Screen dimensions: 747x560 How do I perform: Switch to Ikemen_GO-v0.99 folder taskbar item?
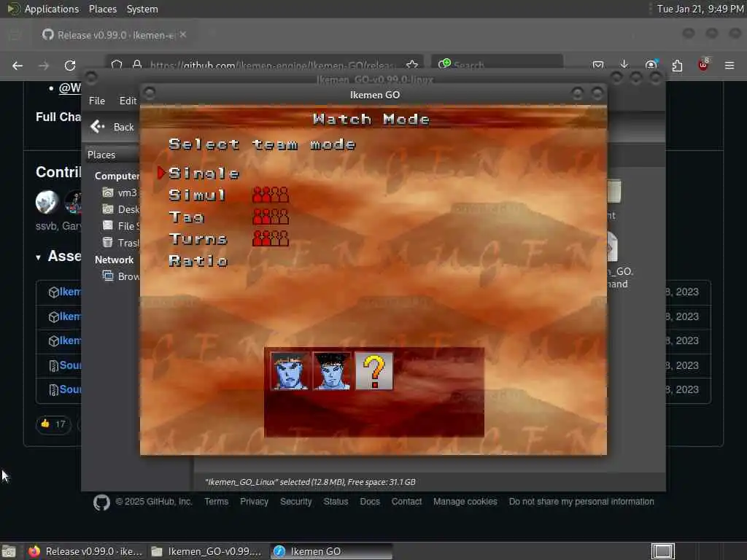point(207,551)
